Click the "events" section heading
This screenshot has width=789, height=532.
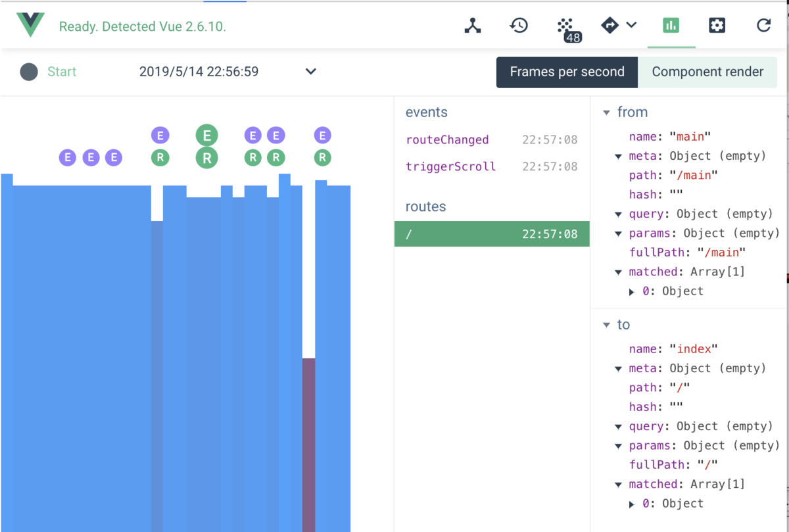click(x=427, y=112)
